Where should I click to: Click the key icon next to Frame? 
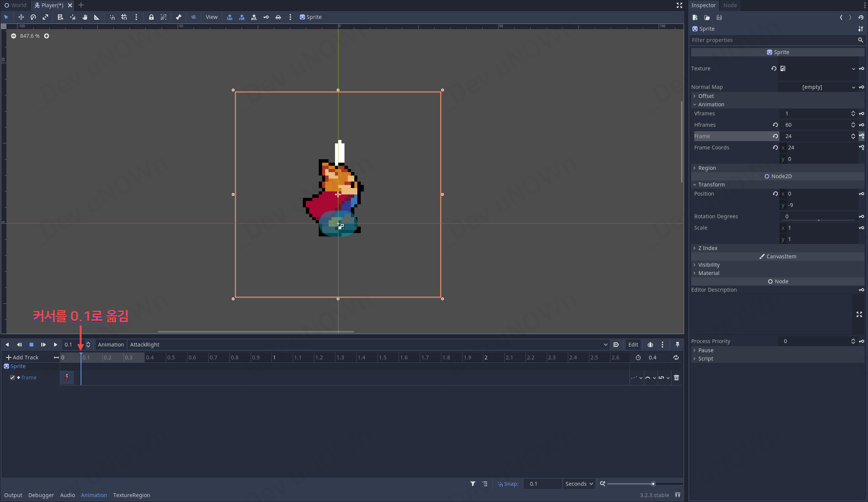(862, 136)
